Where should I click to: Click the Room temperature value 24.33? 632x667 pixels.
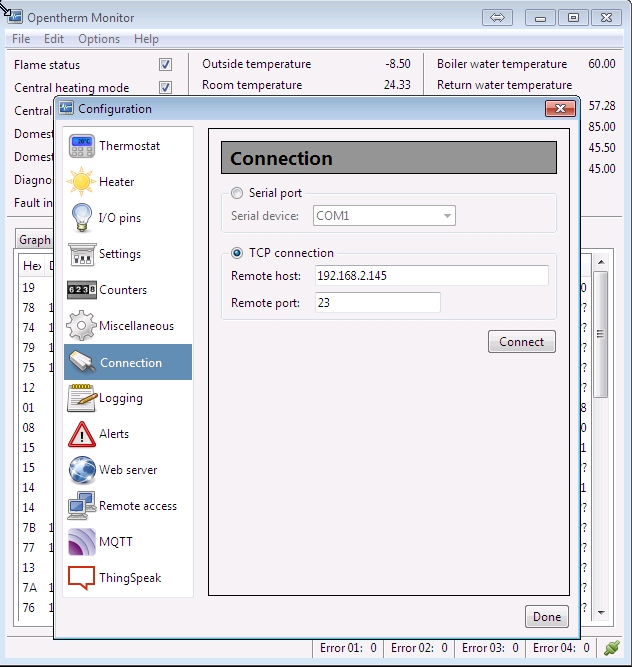point(397,85)
